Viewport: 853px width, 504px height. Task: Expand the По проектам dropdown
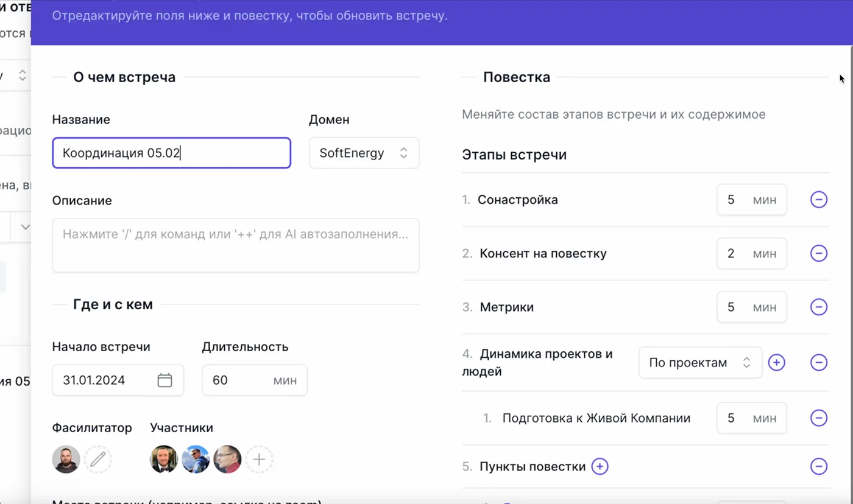click(699, 363)
